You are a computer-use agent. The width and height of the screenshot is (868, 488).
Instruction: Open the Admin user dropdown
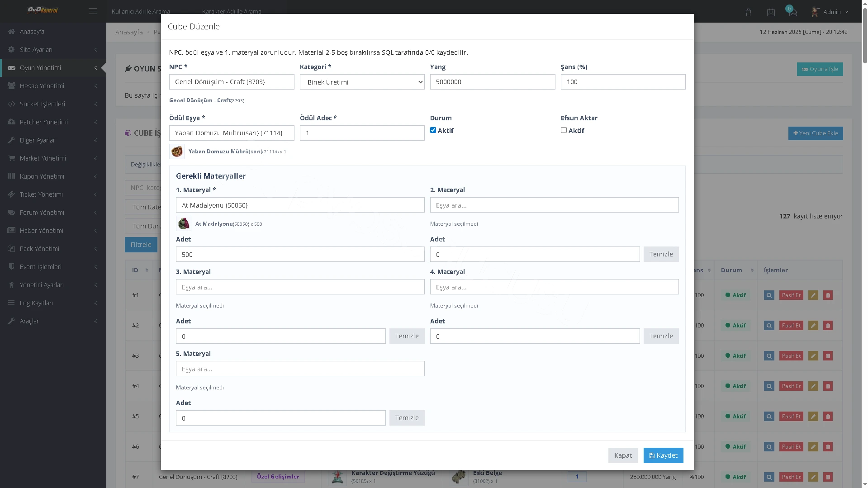point(830,12)
